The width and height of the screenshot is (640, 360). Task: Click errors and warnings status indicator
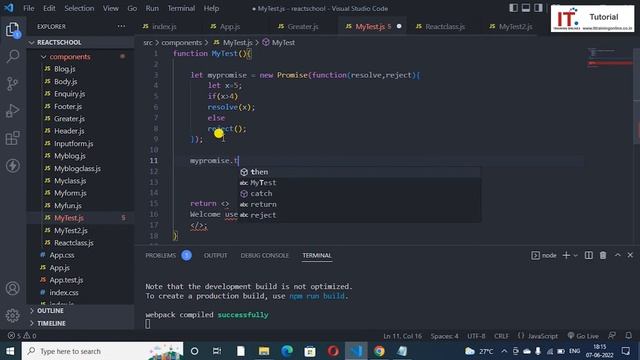[x=22, y=336]
